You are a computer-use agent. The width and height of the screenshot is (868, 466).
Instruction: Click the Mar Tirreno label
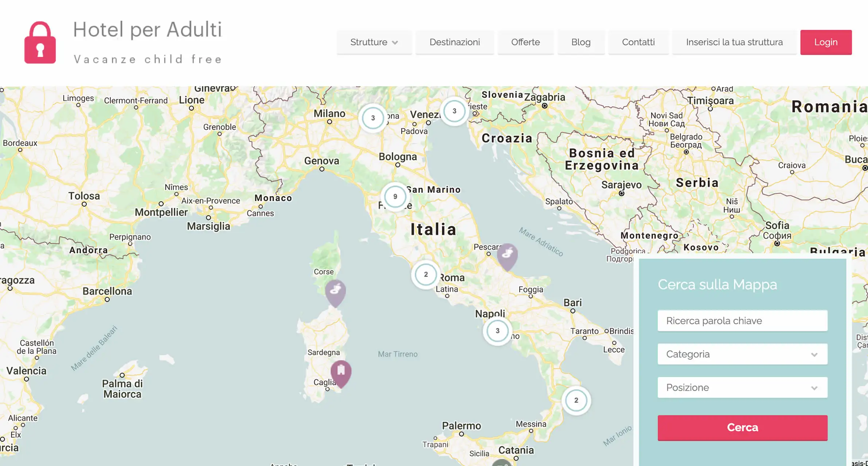pos(398,354)
